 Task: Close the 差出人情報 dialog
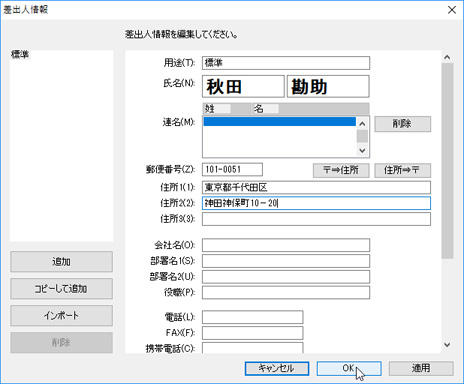point(452,10)
